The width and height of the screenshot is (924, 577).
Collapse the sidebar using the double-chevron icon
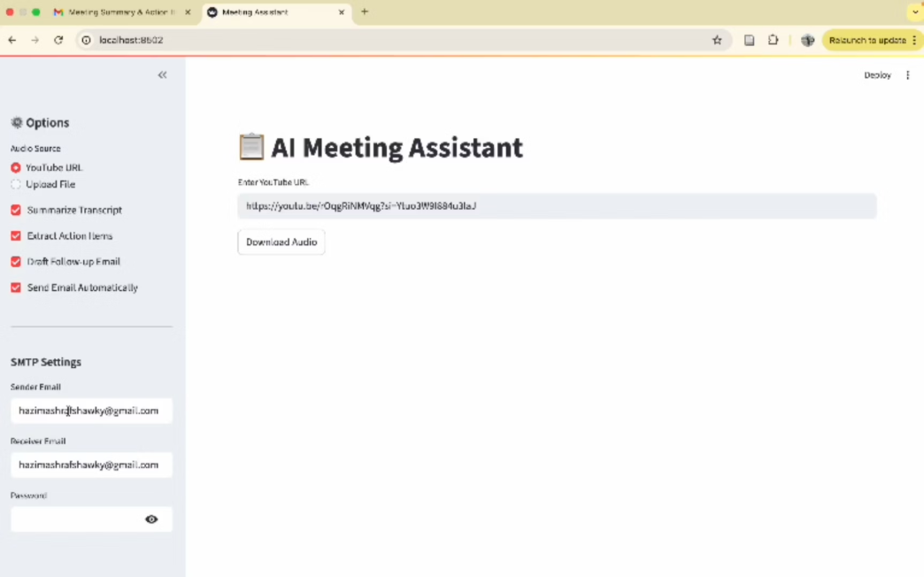(162, 75)
